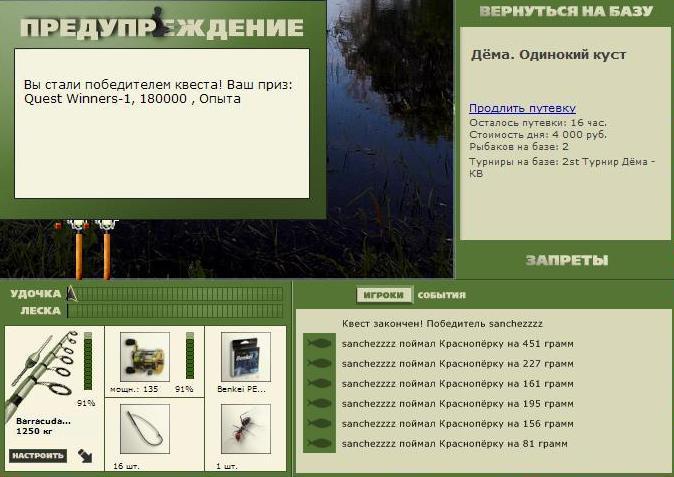The image size is (674, 477).
Task: Click 'Стоимость дня: 4 000 руб.' text
Action: point(538,135)
